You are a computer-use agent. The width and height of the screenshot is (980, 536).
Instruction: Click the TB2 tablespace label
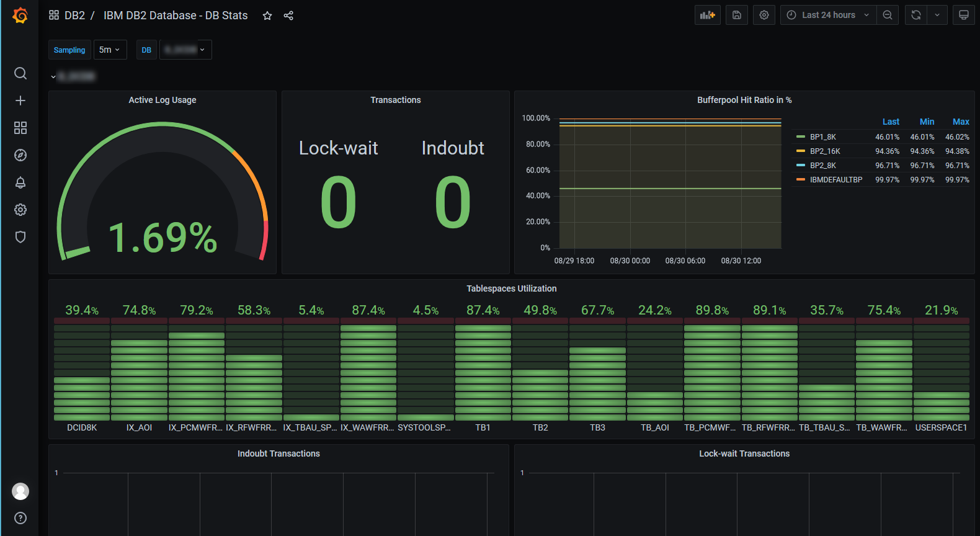(540, 427)
